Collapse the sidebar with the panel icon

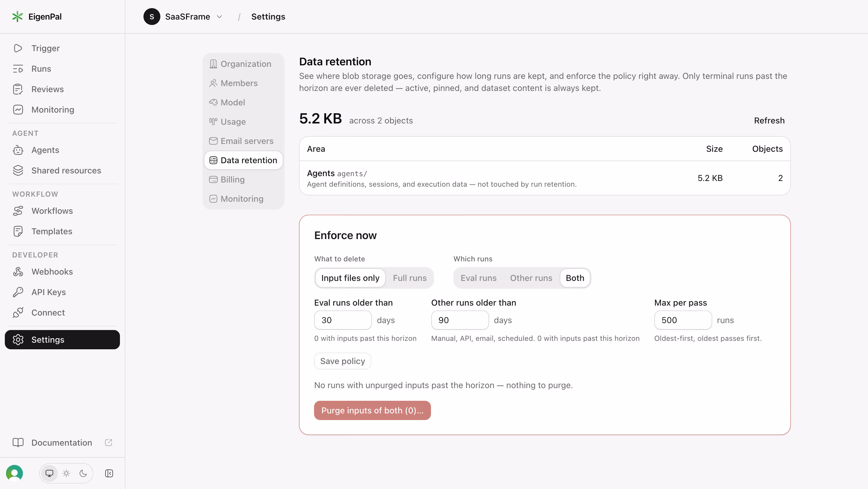(109, 473)
